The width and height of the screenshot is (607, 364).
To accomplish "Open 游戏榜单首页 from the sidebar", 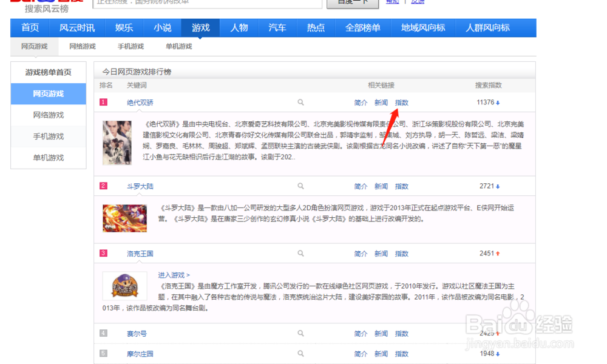I will click(x=48, y=72).
